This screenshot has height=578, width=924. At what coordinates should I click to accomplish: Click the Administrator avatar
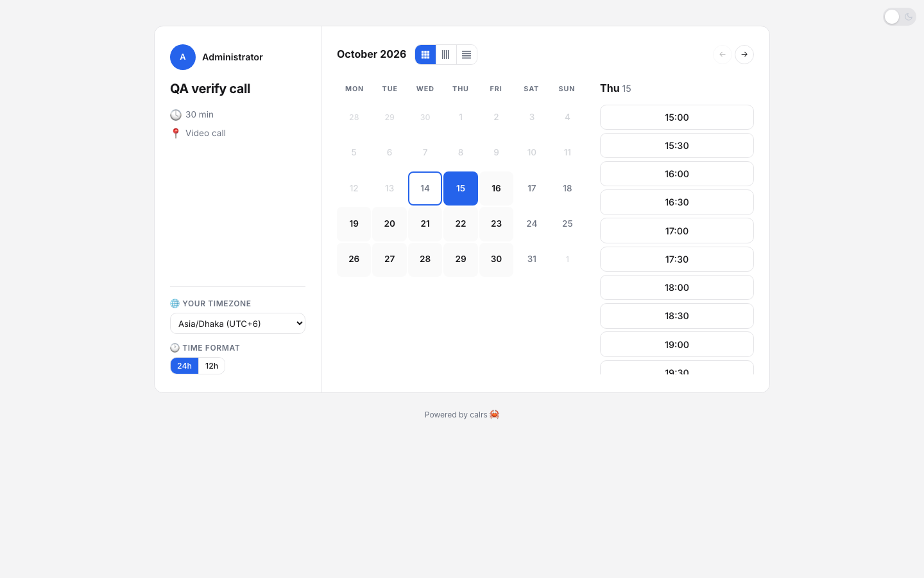point(183,57)
